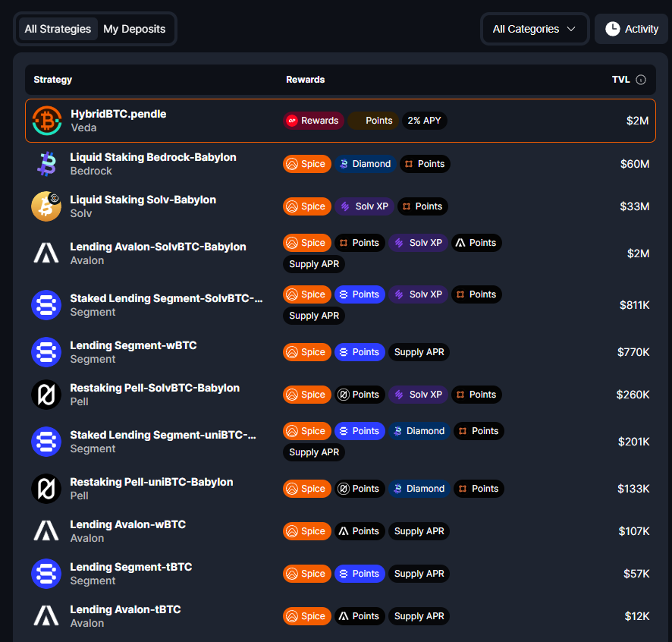Click Points badge on Liquid Staking Bedrock-Babylon

pyautogui.click(x=425, y=164)
